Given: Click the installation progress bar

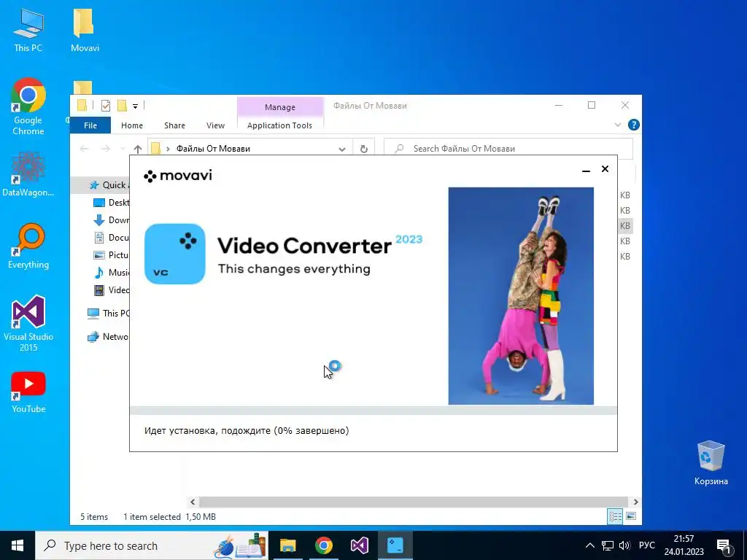Looking at the screenshot, I should (x=373, y=411).
